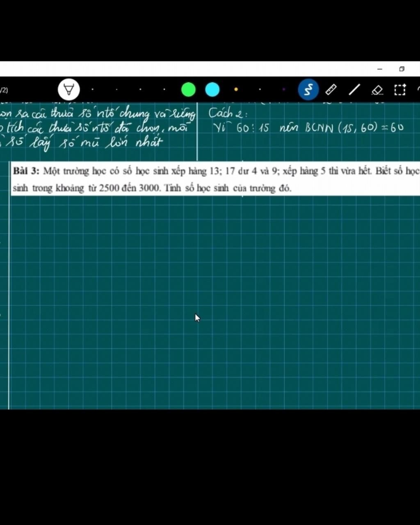
Task: Choose the green pen color
Action: click(188, 89)
